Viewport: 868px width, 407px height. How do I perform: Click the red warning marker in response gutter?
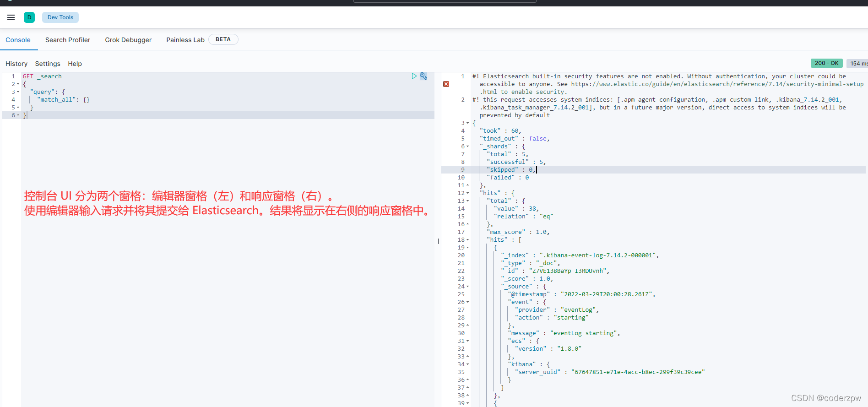446,84
